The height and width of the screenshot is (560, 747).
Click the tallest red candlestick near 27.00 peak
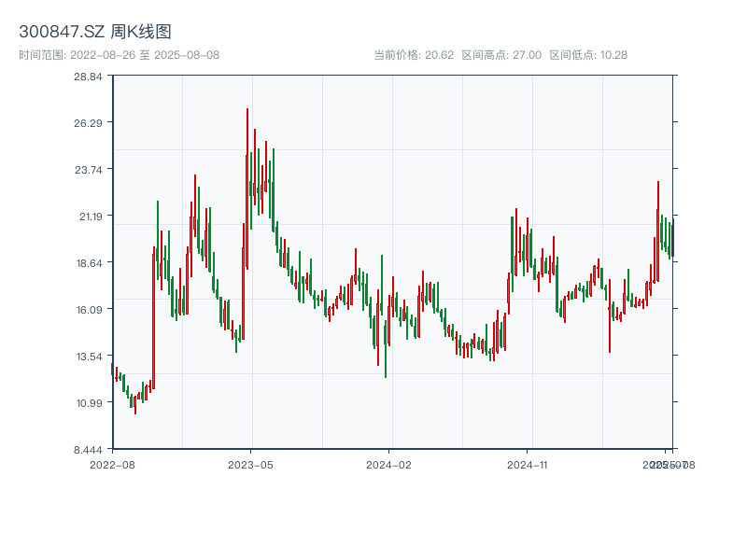click(247, 189)
